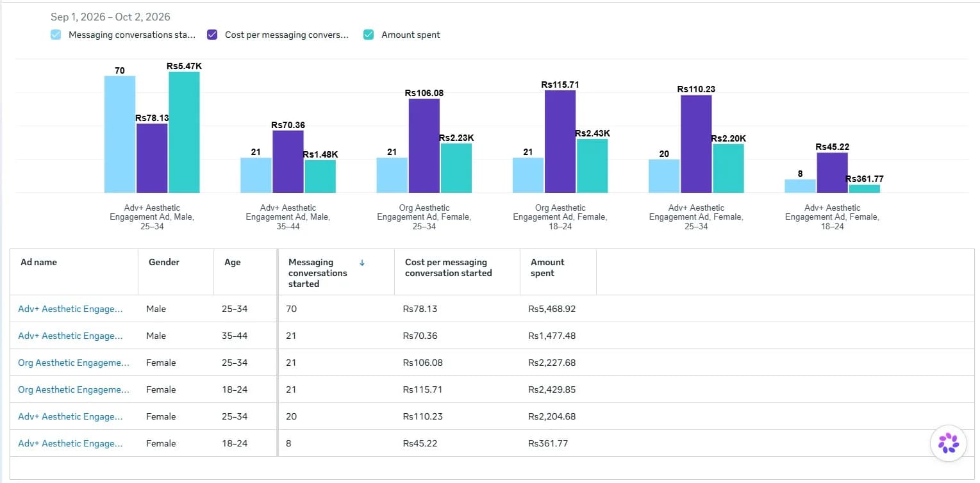Click the teal bar labeled Rs2.43K
This screenshot has height=483, width=980.
592,165
